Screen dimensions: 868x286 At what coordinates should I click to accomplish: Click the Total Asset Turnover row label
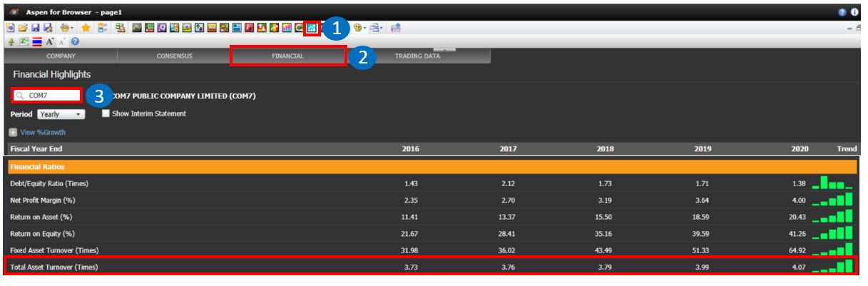tap(53, 267)
